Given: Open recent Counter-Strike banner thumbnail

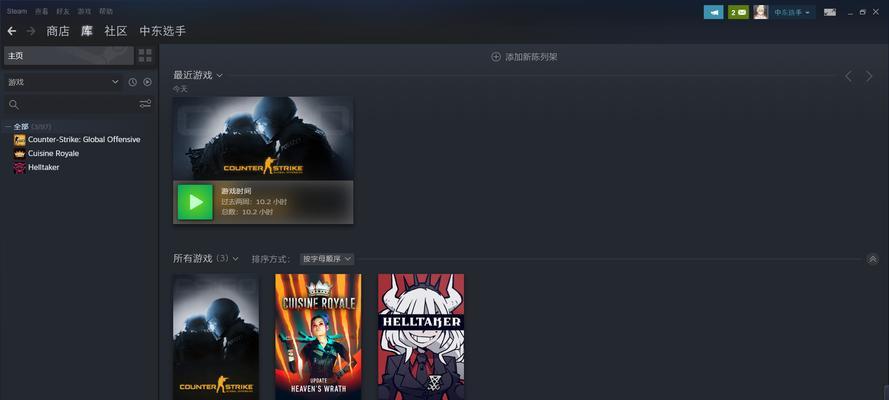Looking at the screenshot, I should 263,139.
